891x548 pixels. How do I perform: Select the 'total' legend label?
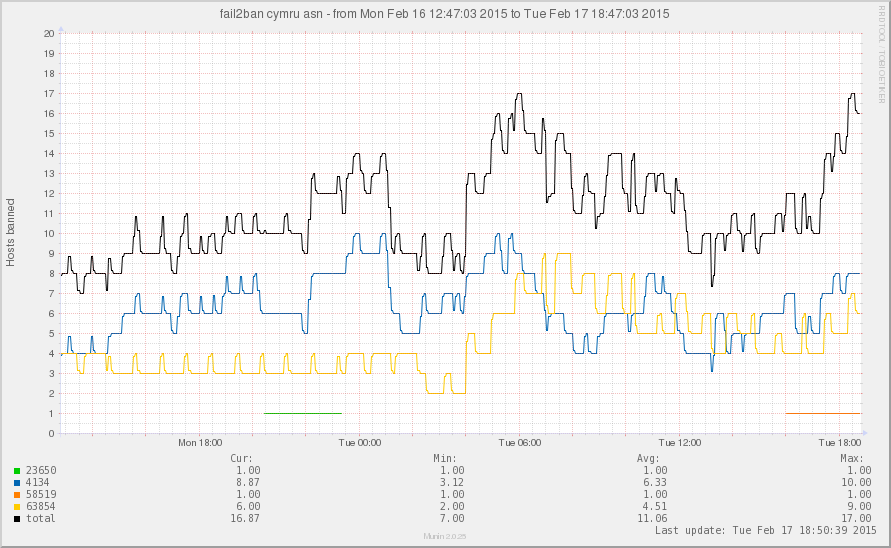pyautogui.click(x=40, y=518)
